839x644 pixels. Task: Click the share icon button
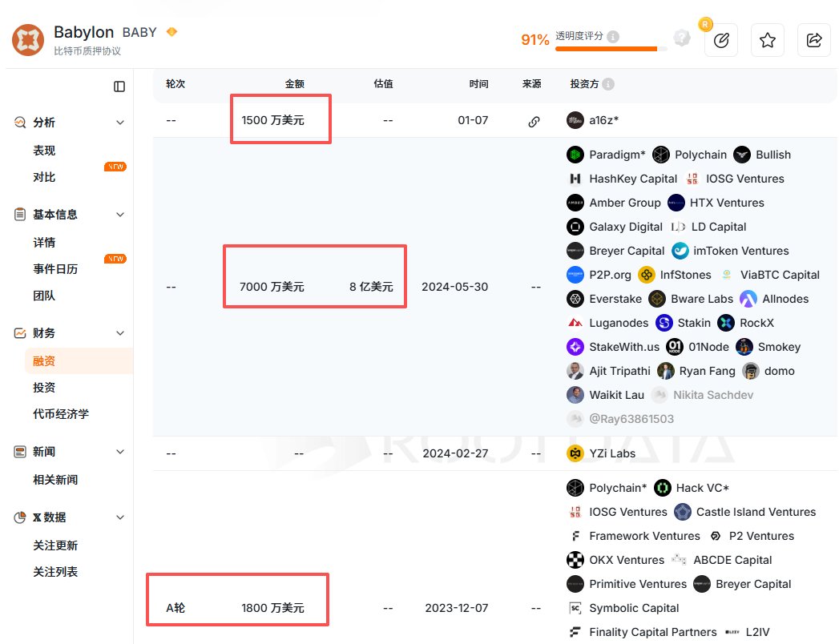click(x=813, y=40)
